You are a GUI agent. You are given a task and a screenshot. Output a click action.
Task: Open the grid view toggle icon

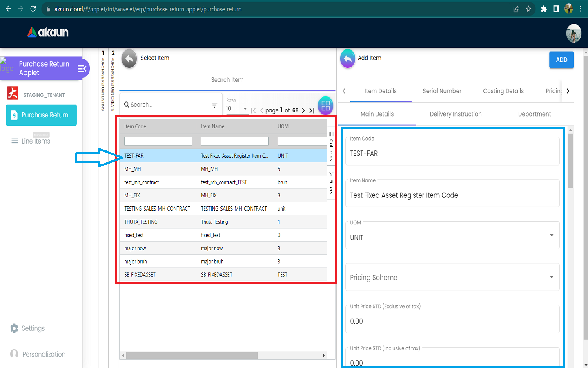coord(325,105)
